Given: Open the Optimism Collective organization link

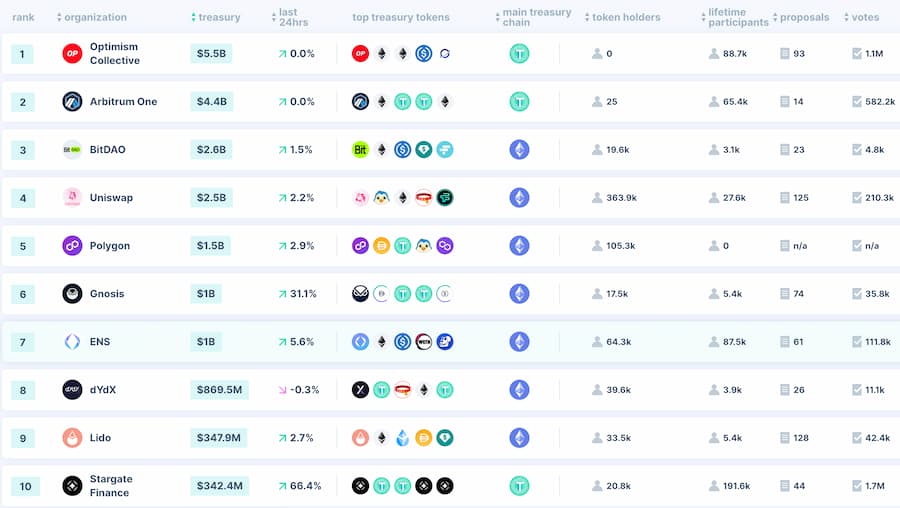Looking at the screenshot, I should [115, 53].
